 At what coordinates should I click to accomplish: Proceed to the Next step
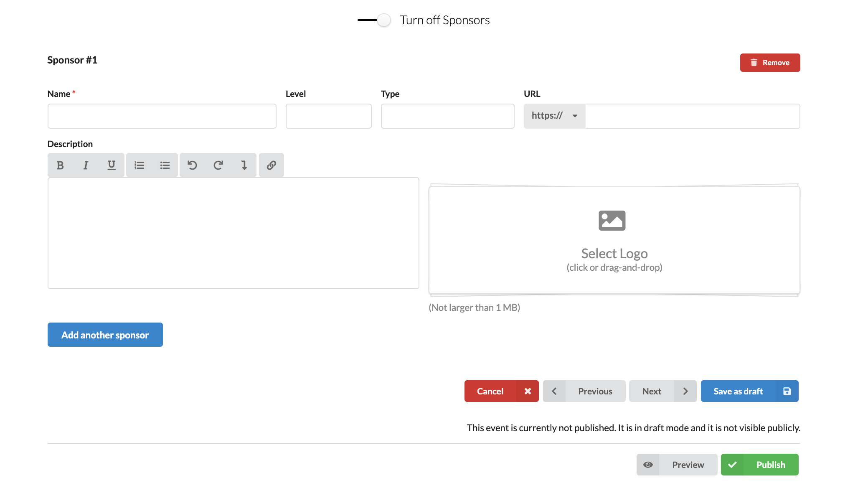pyautogui.click(x=663, y=391)
